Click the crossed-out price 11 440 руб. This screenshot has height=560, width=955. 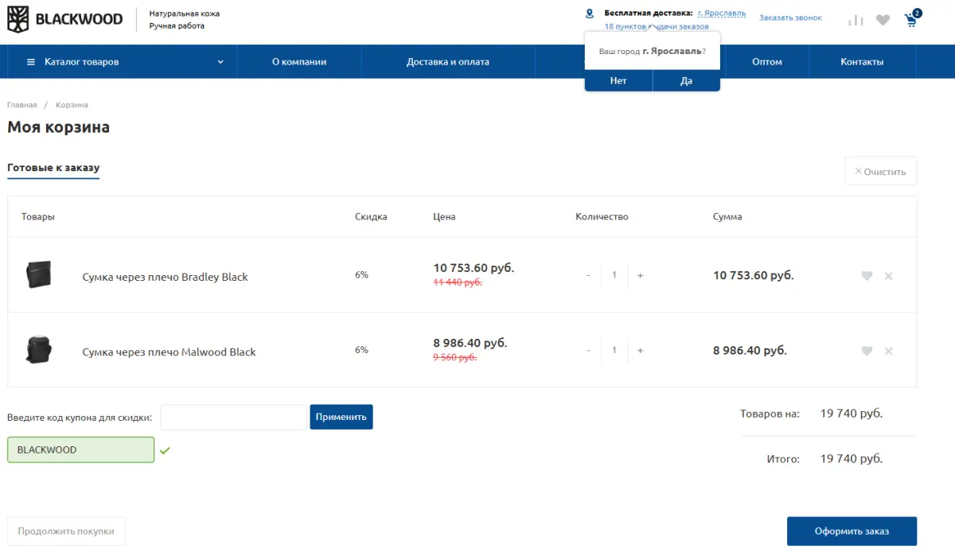point(458,282)
